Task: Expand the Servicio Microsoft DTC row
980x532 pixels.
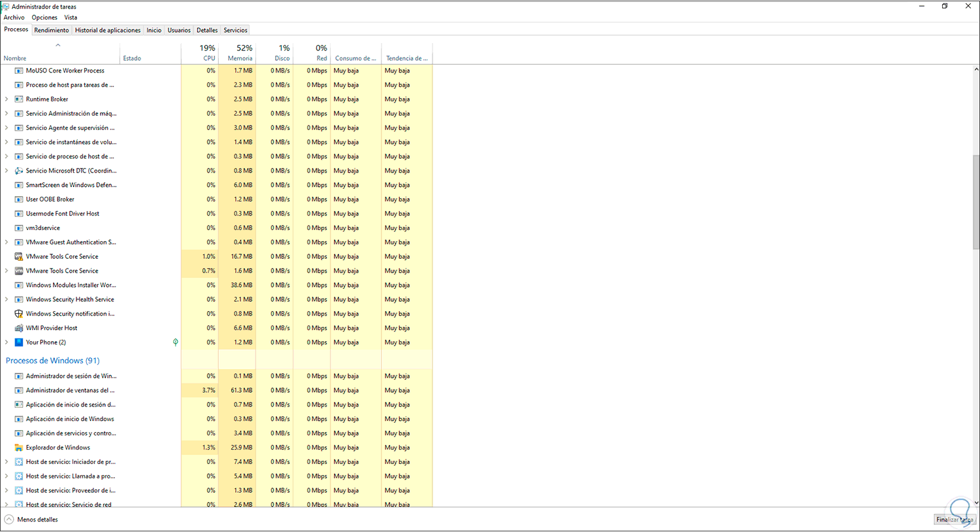Action: click(x=7, y=171)
